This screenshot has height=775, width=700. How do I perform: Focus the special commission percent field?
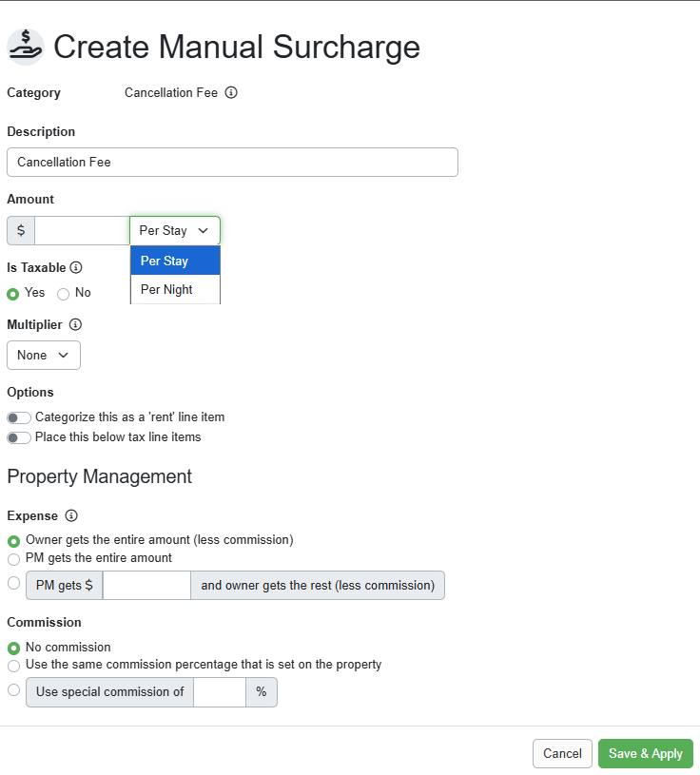coord(220,692)
